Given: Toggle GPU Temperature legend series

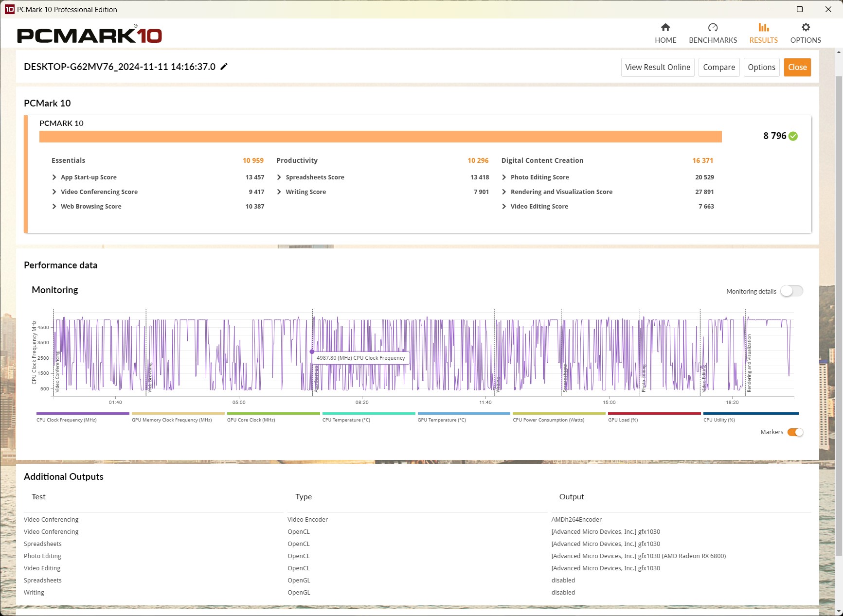Looking at the screenshot, I should point(464,417).
